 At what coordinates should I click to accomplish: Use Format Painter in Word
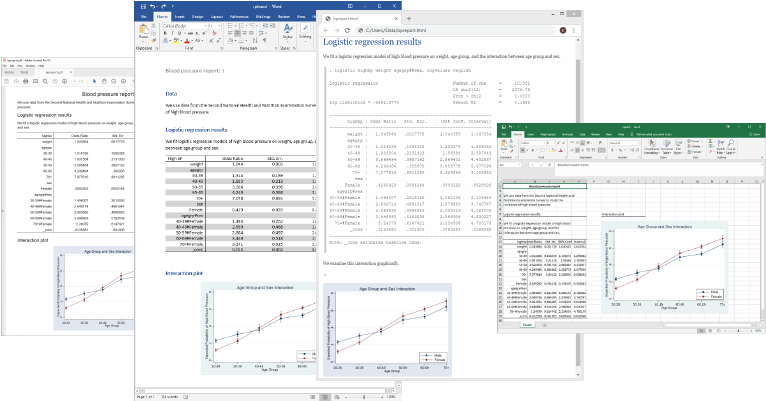tap(153, 41)
